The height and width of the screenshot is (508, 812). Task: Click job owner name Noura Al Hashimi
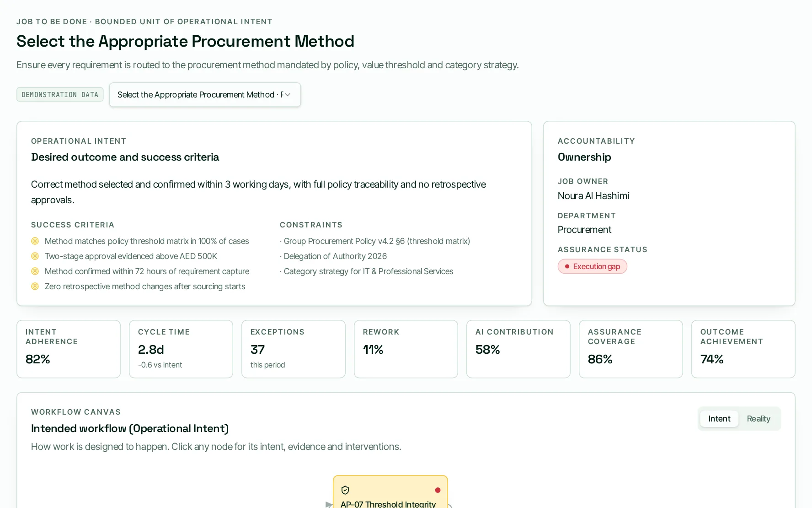point(593,196)
